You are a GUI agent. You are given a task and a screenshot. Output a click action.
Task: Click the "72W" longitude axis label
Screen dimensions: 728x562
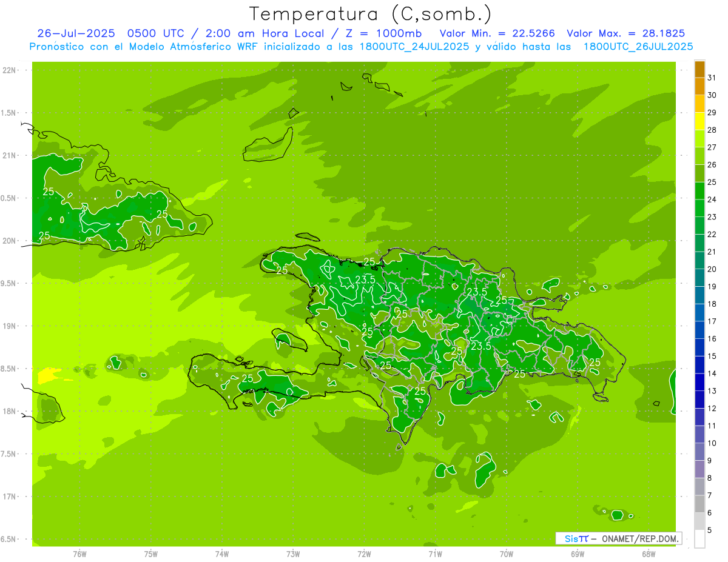pos(364,554)
